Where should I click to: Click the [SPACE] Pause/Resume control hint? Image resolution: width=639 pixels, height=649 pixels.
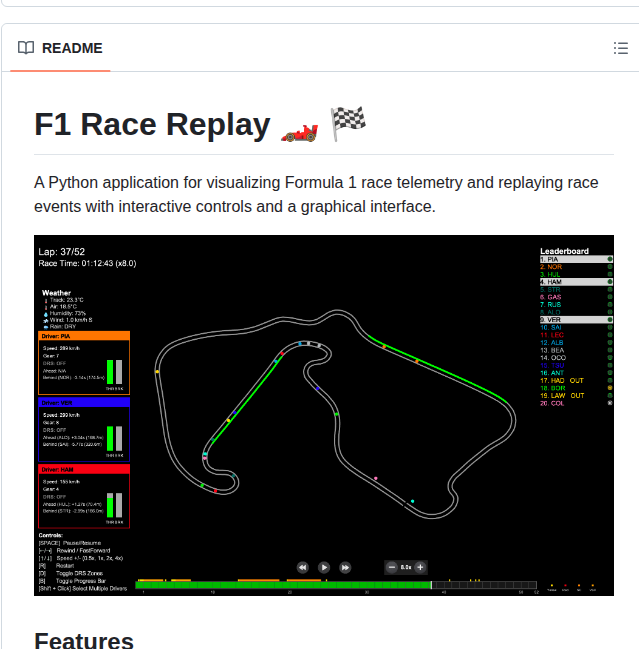click(70, 543)
